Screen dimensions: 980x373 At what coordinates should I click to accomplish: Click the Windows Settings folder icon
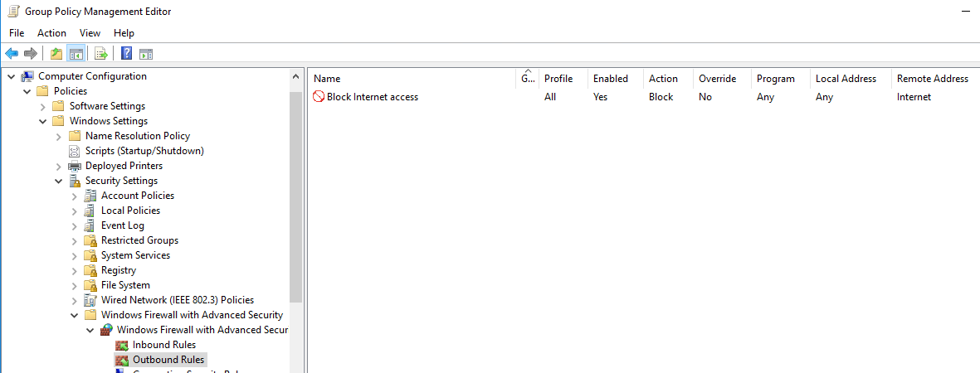tap(58, 121)
